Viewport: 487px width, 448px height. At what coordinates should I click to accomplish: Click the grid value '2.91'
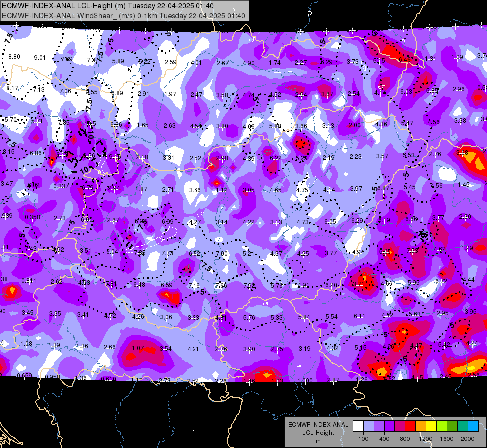click(143, 93)
